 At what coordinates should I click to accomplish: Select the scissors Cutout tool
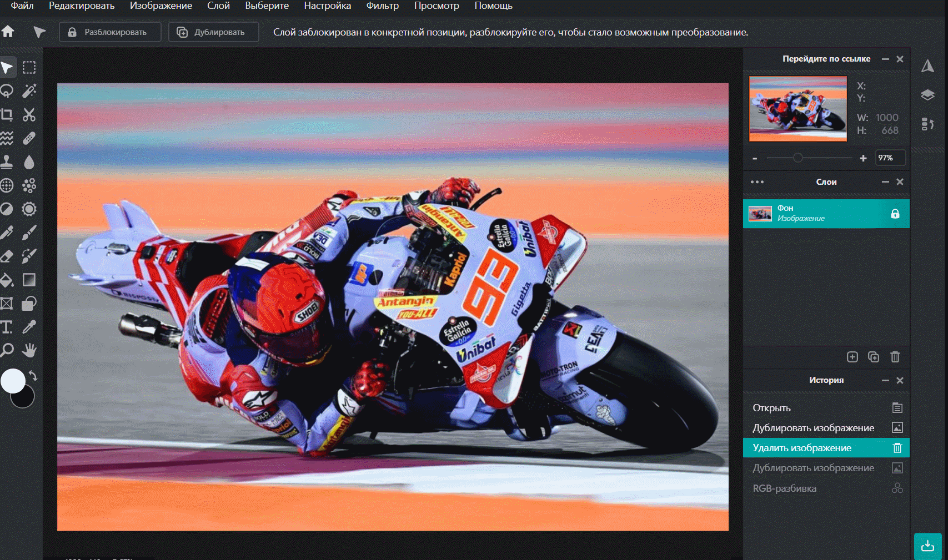[x=29, y=115]
